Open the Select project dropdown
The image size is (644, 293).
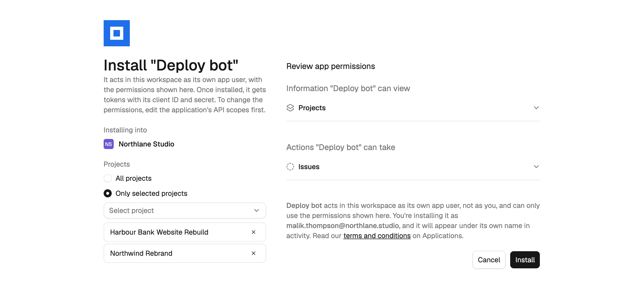coord(185,210)
